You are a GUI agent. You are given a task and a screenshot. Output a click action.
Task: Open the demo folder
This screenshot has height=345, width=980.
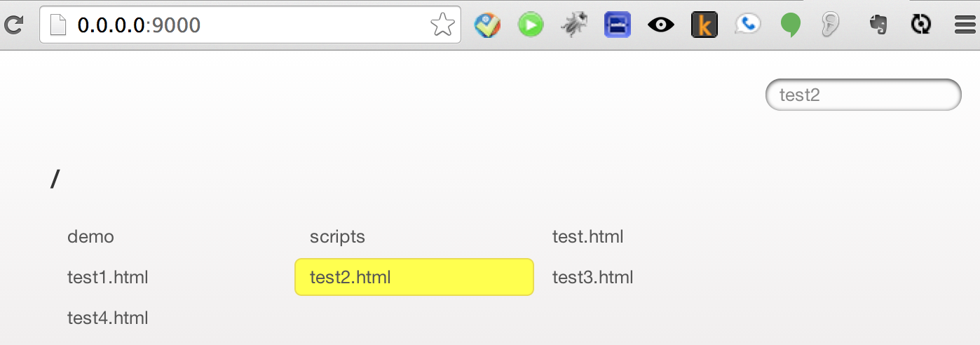(90, 237)
